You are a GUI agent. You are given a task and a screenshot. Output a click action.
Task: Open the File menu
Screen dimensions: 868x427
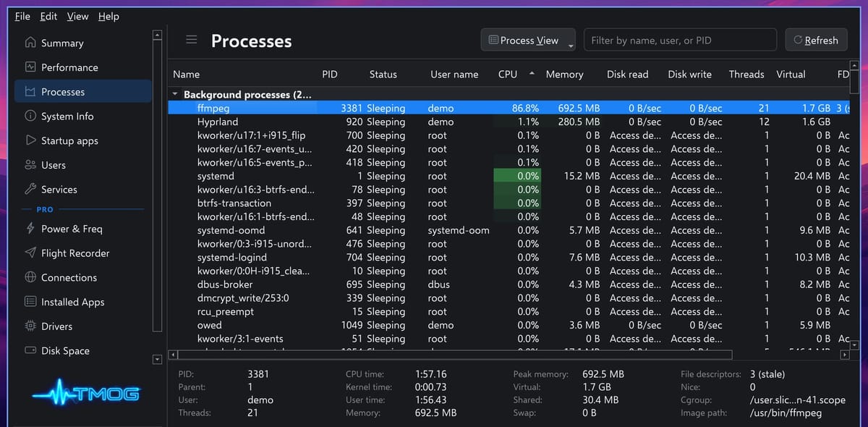point(22,16)
